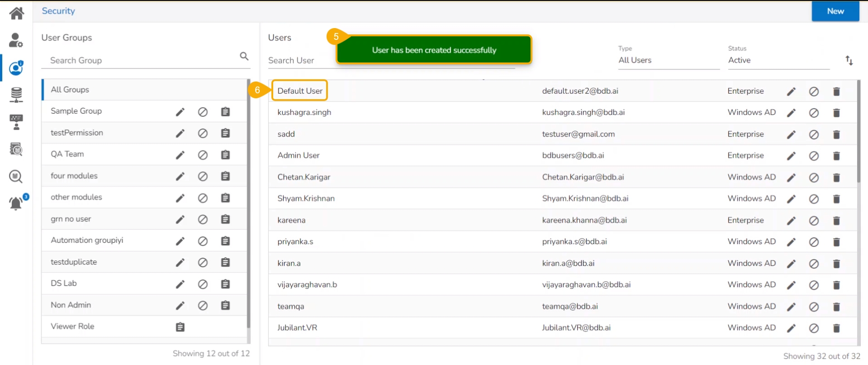This screenshot has height=365, width=868.
Task: Click the search magnifier in User Groups
Action: 244,56
